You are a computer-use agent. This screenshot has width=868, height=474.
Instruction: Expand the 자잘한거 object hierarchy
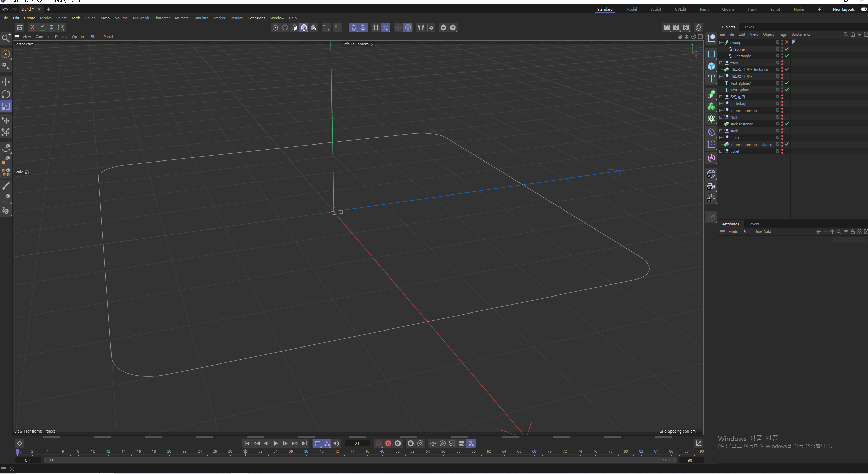(x=721, y=97)
